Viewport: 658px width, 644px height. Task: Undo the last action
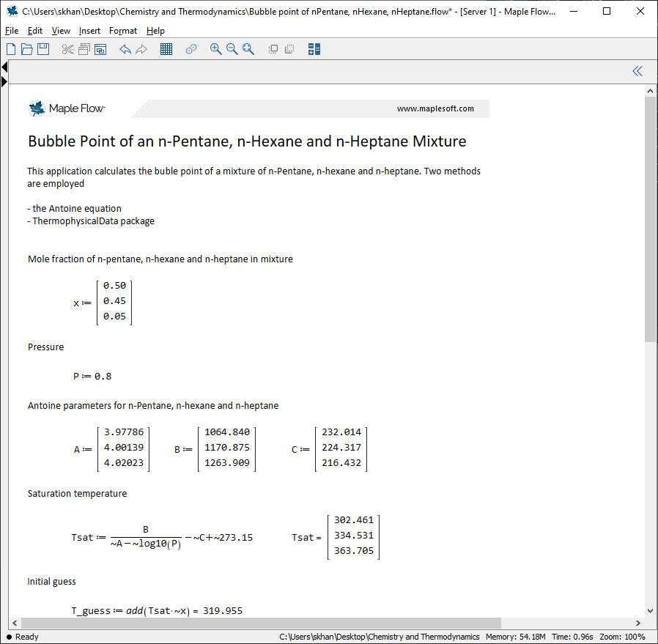tap(125, 49)
